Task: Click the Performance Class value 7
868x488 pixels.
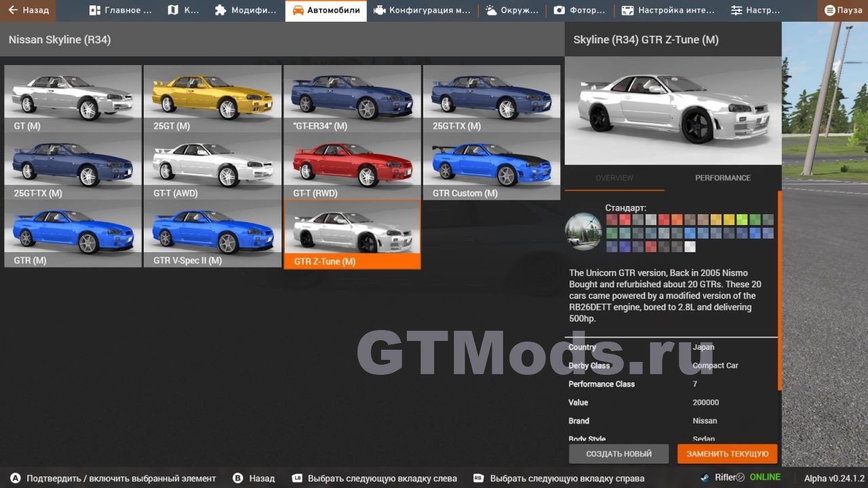Action: click(x=695, y=384)
